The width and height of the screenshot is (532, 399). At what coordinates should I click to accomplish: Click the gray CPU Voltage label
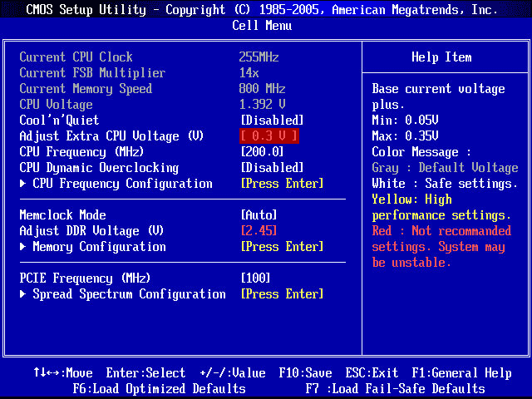coord(56,105)
